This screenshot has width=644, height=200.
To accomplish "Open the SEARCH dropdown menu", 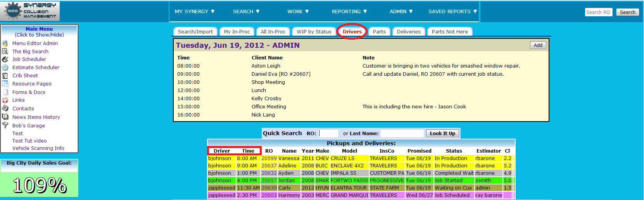I will click(x=246, y=12).
